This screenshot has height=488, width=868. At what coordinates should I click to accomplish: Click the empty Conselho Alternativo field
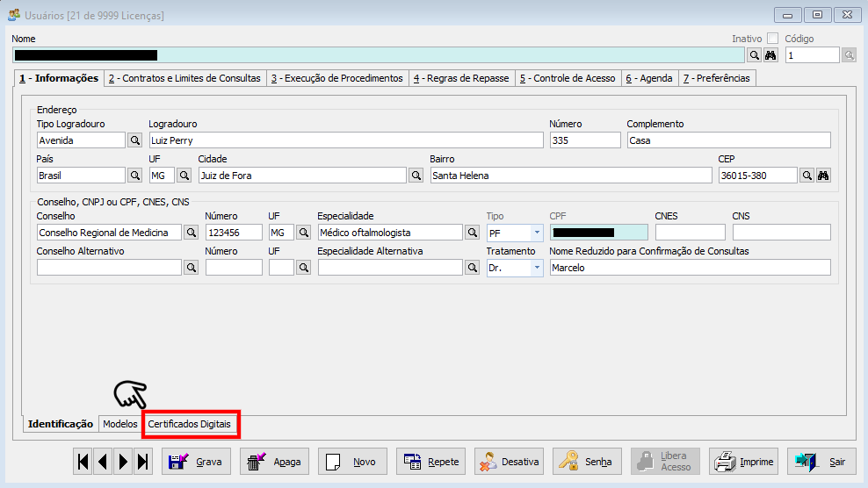click(x=109, y=268)
